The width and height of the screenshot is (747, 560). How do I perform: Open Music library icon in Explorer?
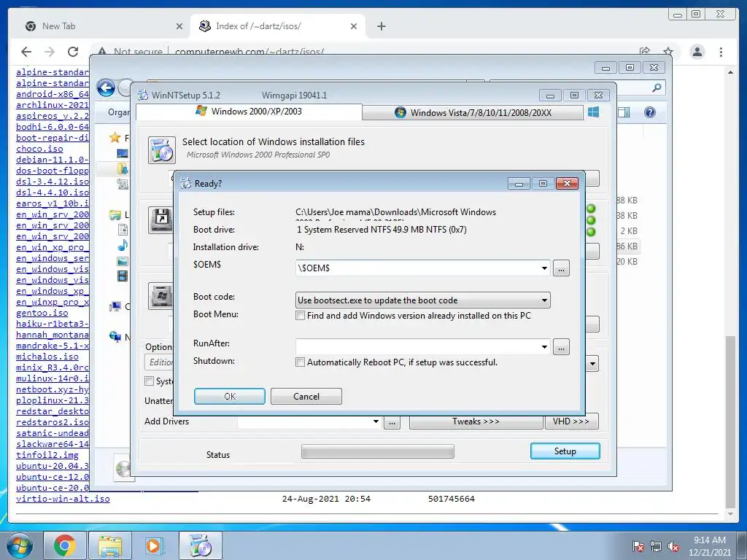(123, 245)
